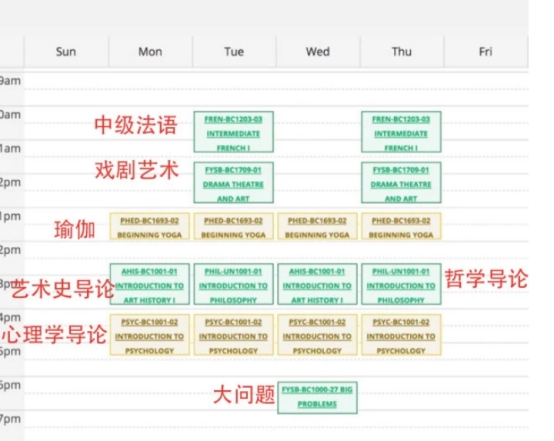View Tuesday's Introduction to Psychology block
Screen dimensions: 554x441
[x=234, y=335]
